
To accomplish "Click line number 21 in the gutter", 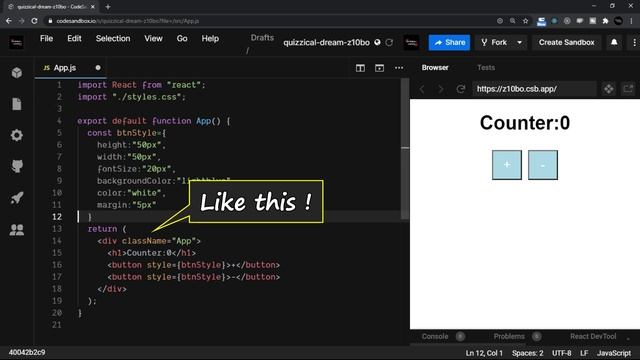I will click(57, 325).
